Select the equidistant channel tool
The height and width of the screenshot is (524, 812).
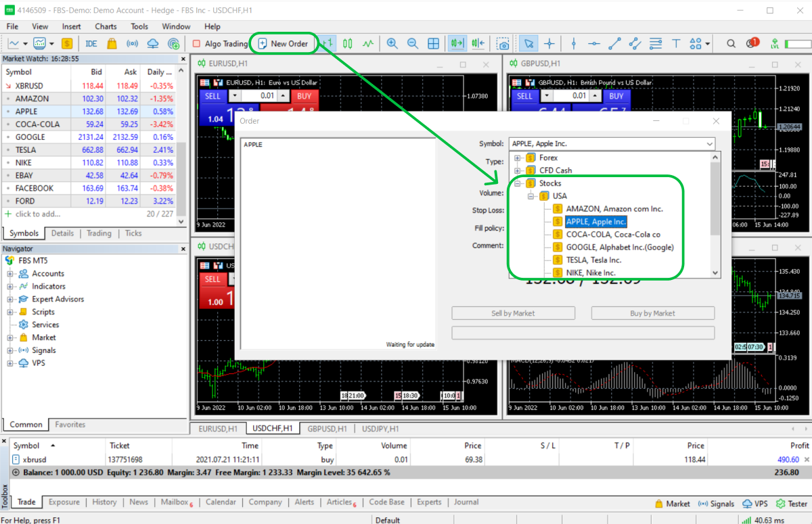pos(635,44)
